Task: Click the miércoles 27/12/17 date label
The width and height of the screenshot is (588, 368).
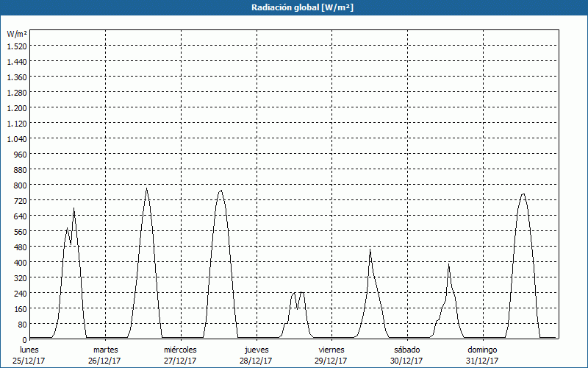Action: 180,355
